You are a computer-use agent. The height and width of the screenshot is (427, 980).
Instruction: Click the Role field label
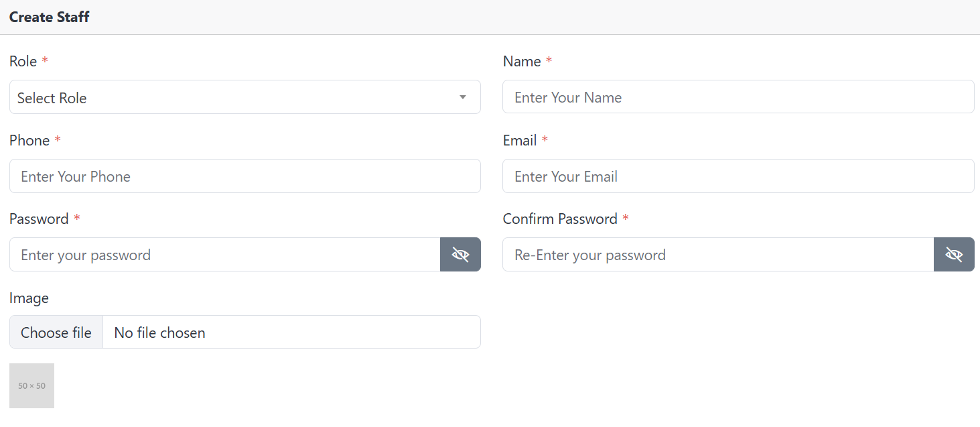(23, 62)
